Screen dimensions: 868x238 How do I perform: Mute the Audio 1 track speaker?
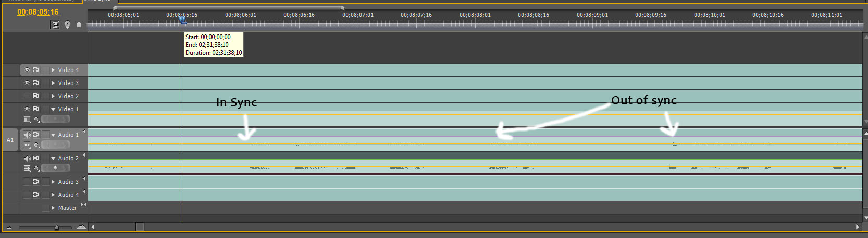click(x=27, y=135)
